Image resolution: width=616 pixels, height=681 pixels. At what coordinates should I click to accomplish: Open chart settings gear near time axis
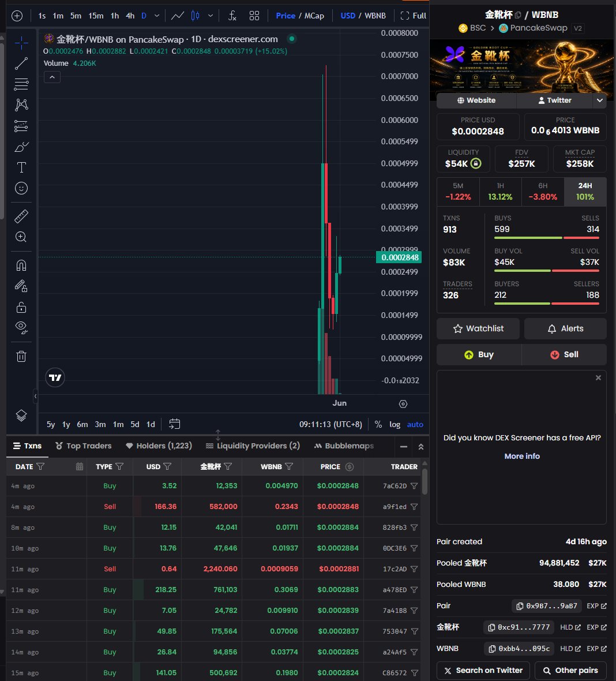coord(403,404)
